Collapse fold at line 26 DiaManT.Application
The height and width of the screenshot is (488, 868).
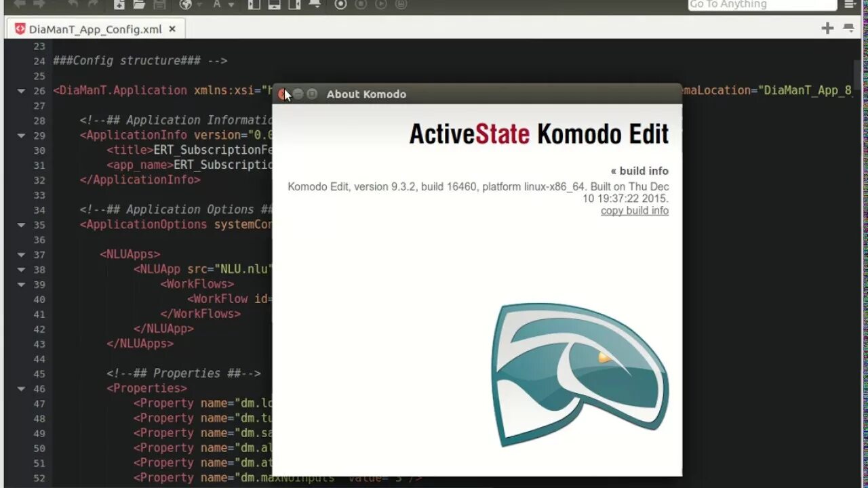21,91
